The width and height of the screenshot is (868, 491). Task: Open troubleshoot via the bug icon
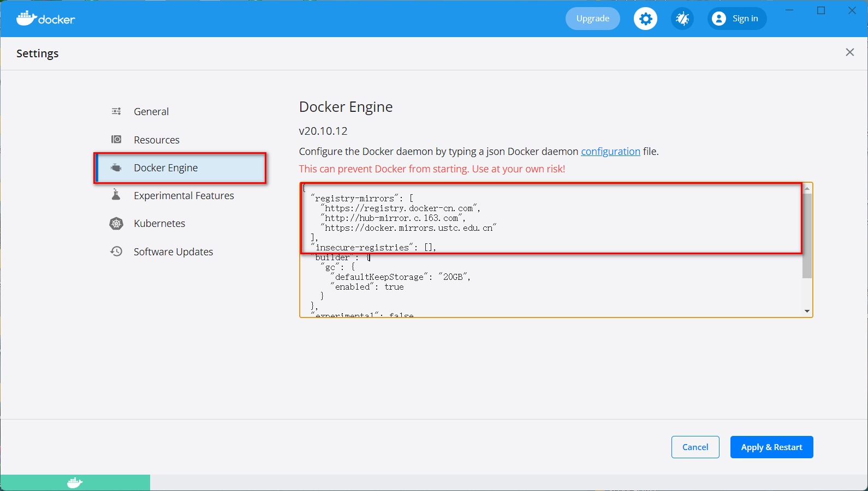(x=682, y=19)
